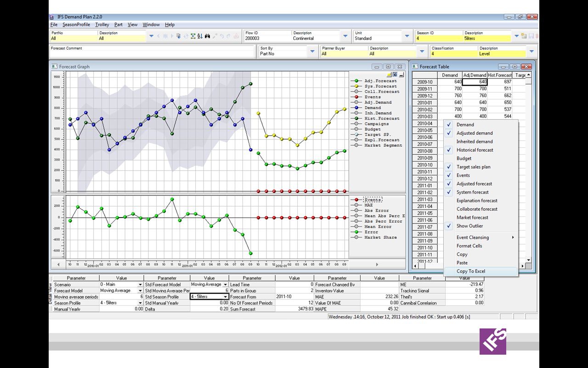The width and height of the screenshot is (588, 368).
Task: Click the MAE legend marker in lower graph
Action: [356, 205]
